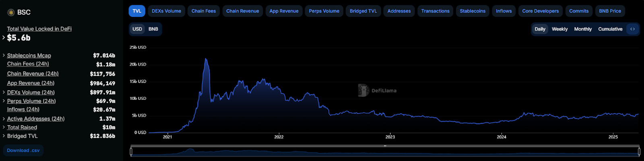Click the $28.67m inflows value
Image resolution: width=644 pixels, height=161 pixels.
coord(104,109)
